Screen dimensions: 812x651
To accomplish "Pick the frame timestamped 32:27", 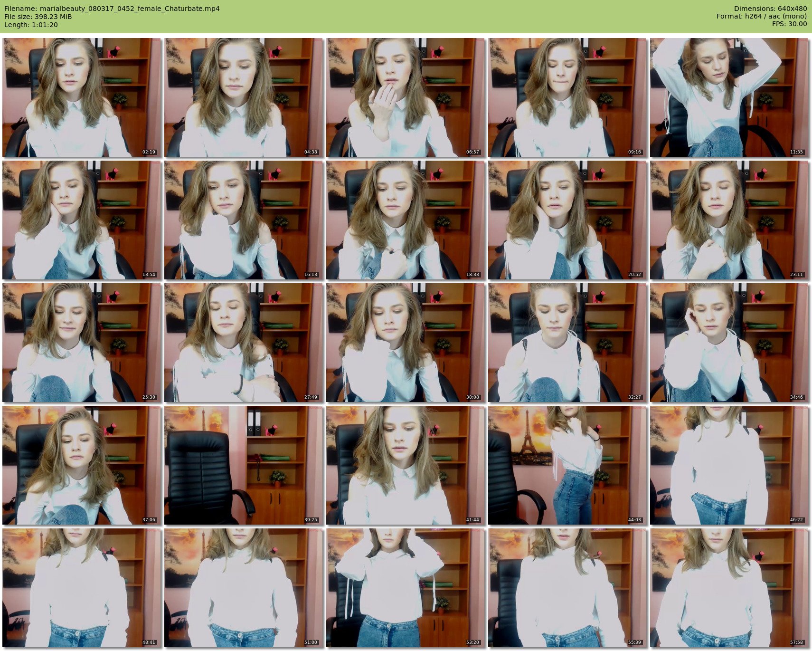I will pyautogui.click(x=567, y=343).
